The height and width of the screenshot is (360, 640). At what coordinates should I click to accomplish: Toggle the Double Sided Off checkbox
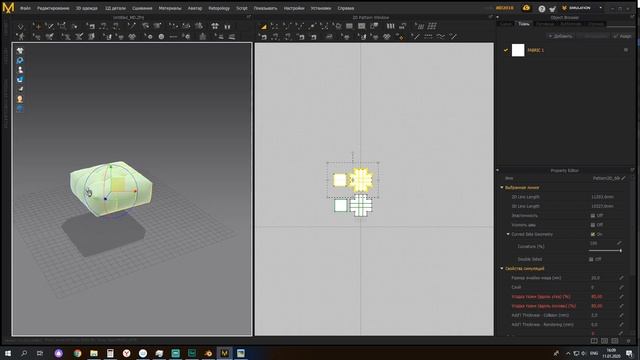point(591,259)
